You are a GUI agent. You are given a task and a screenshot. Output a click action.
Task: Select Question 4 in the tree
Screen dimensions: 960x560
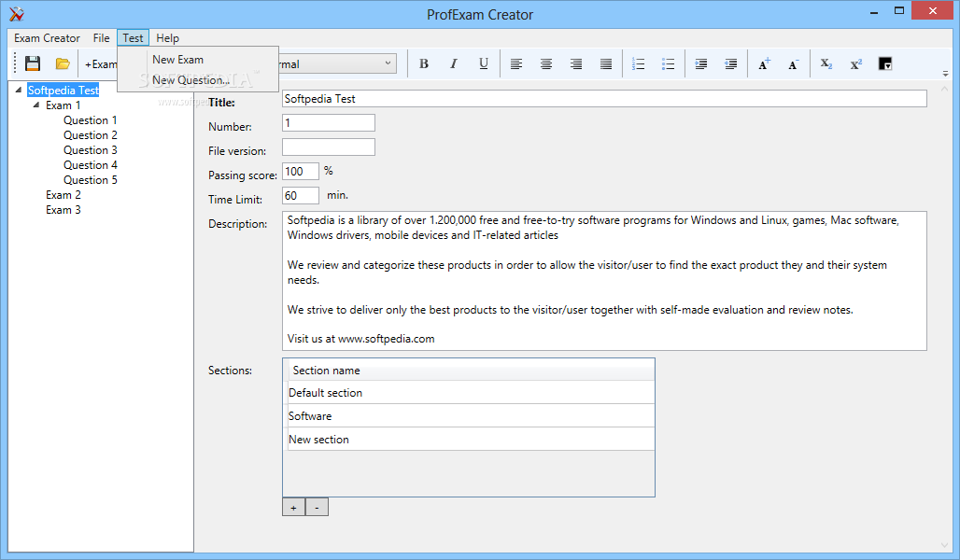coord(90,165)
